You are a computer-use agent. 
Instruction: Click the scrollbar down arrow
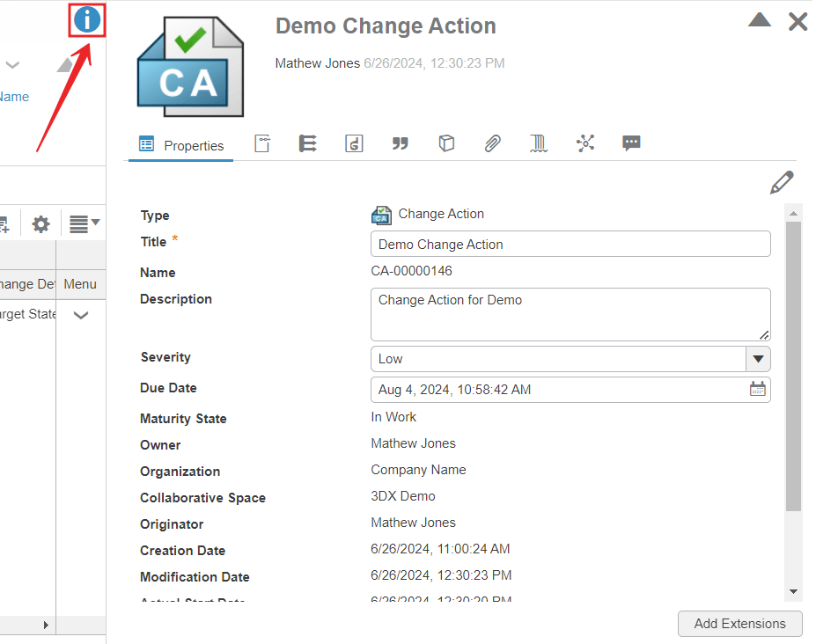793,591
